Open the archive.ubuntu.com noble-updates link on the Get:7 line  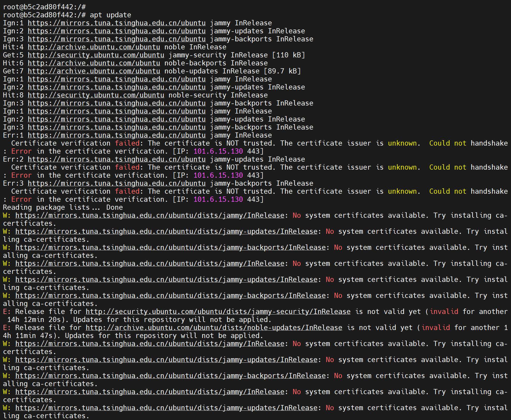(94, 71)
